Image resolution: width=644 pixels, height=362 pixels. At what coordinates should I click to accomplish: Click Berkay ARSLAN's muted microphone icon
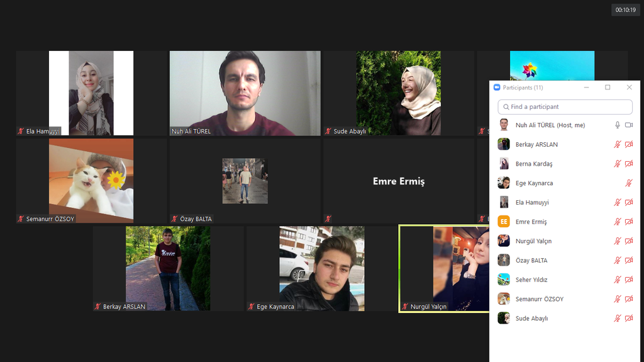pos(618,145)
